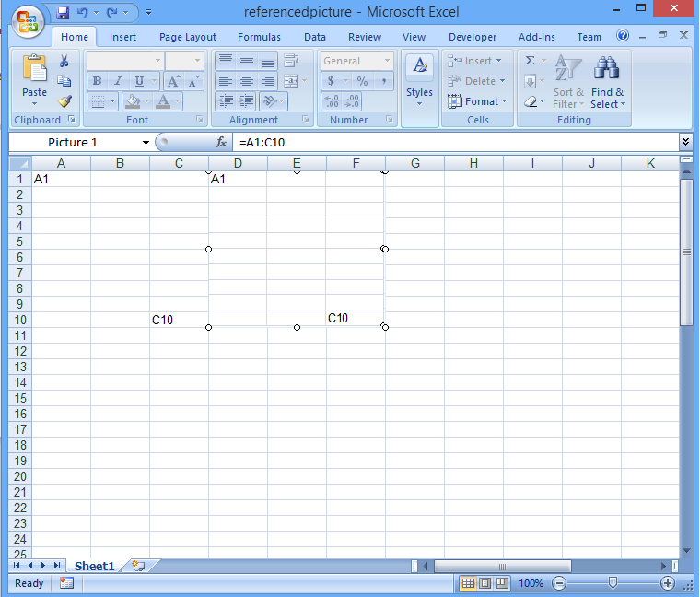Select the Sheet1 worksheet tab
700x597 pixels.
click(x=94, y=567)
